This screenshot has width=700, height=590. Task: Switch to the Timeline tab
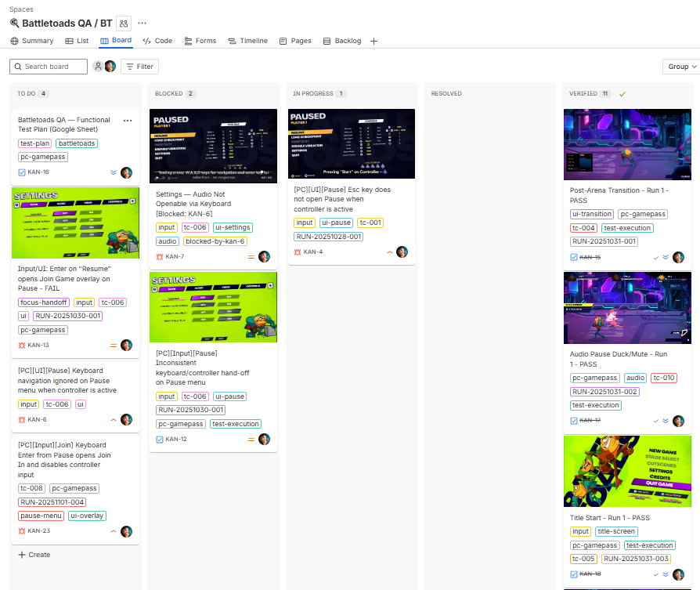[x=247, y=41]
